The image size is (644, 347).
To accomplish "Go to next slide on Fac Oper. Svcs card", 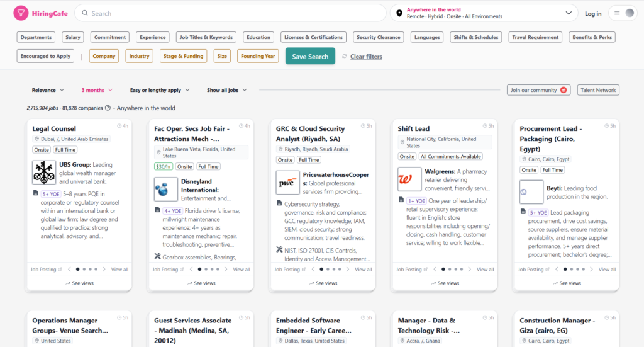I will pyautogui.click(x=226, y=270).
